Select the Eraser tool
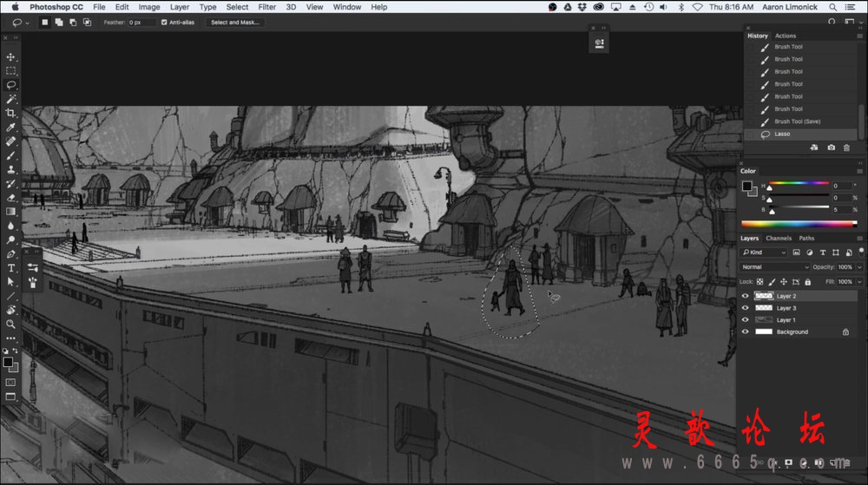Screen dimensions: 868x485 (10, 198)
